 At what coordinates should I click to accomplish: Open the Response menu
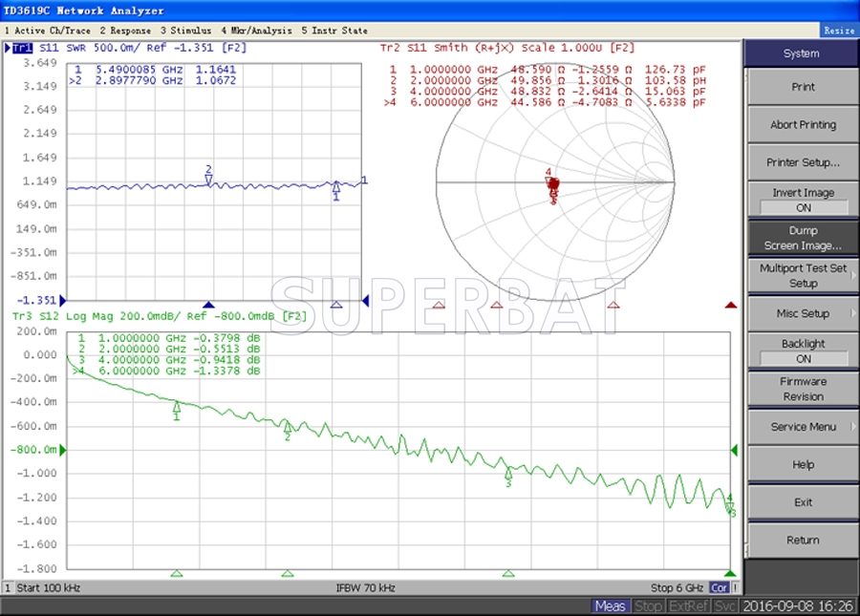pos(125,31)
